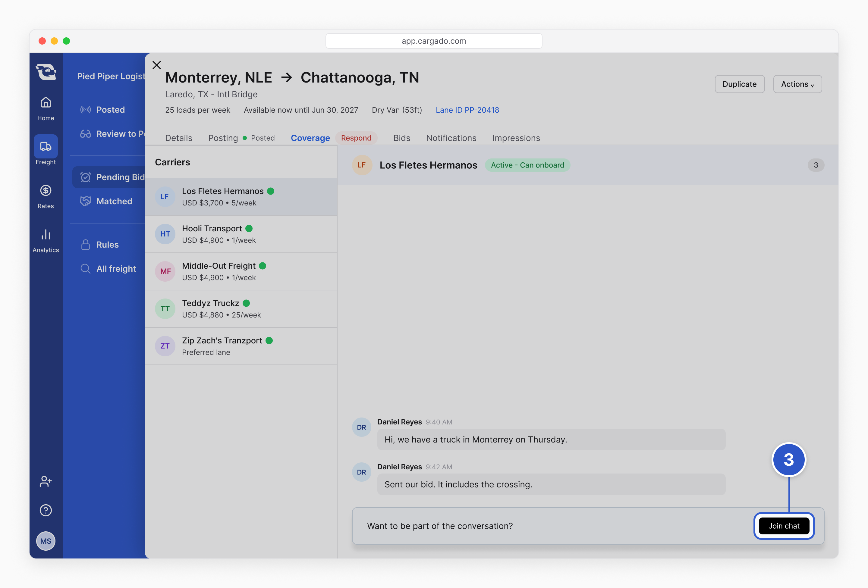868x588 pixels.
Task: Click the Respond badge
Action: 356,138
